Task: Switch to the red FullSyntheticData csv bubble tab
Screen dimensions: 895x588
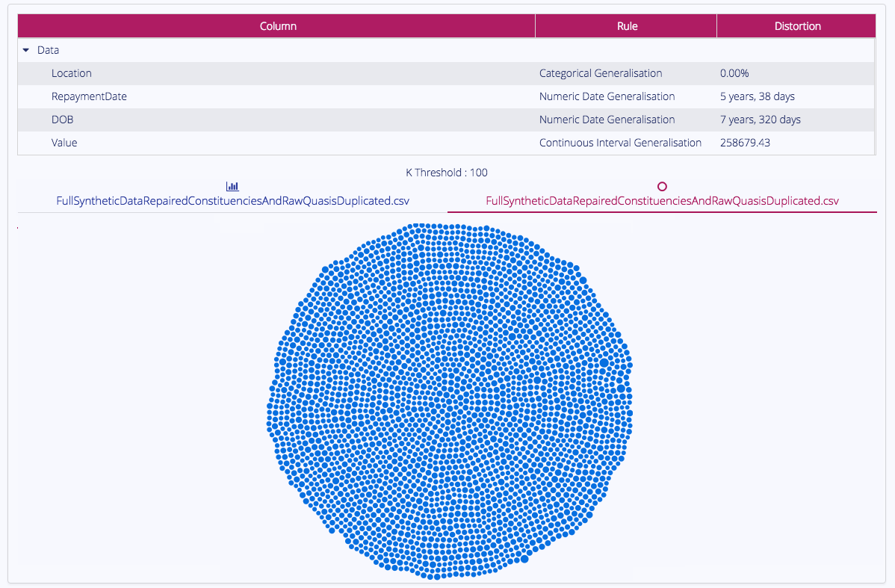Action: (662, 201)
